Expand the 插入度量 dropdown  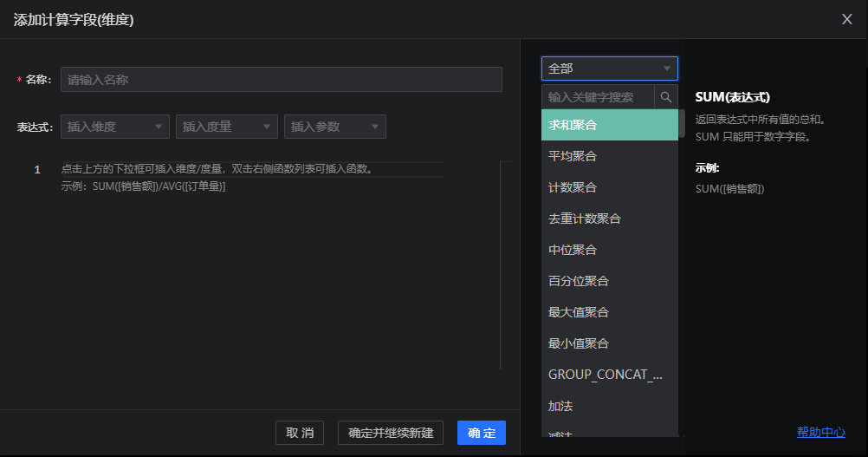[226, 127]
